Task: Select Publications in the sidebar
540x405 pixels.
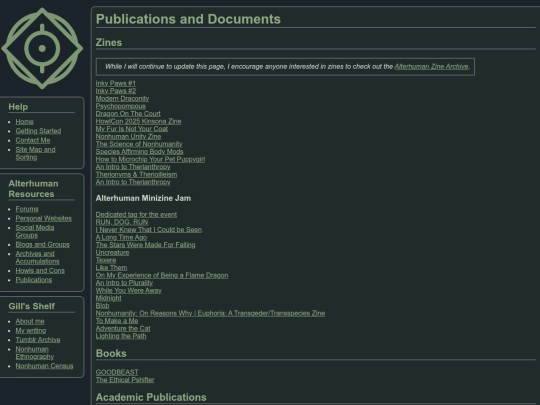Action: pyautogui.click(x=34, y=280)
